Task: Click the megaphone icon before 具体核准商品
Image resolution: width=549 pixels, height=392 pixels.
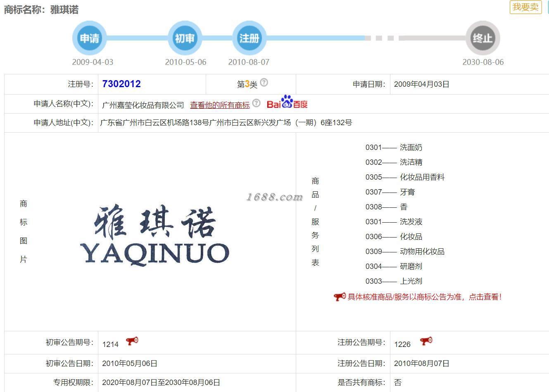Action: pyautogui.click(x=340, y=297)
